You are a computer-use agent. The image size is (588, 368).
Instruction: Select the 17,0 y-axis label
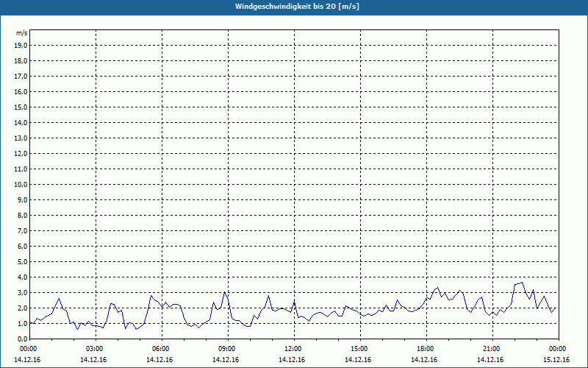pyautogui.click(x=21, y=77)
